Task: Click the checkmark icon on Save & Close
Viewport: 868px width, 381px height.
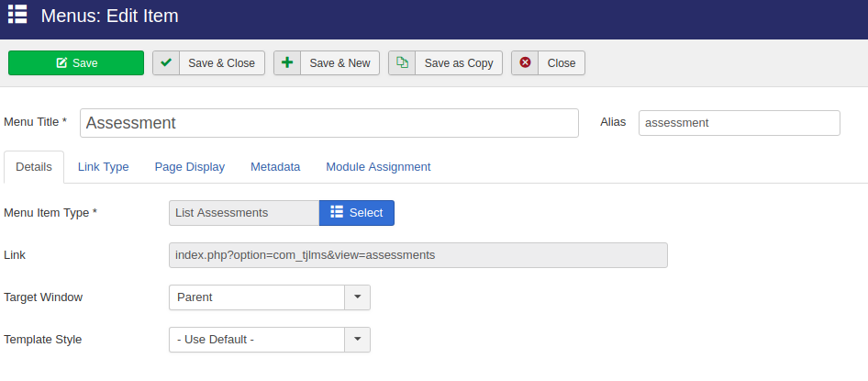Action: (x=166, y=63)
